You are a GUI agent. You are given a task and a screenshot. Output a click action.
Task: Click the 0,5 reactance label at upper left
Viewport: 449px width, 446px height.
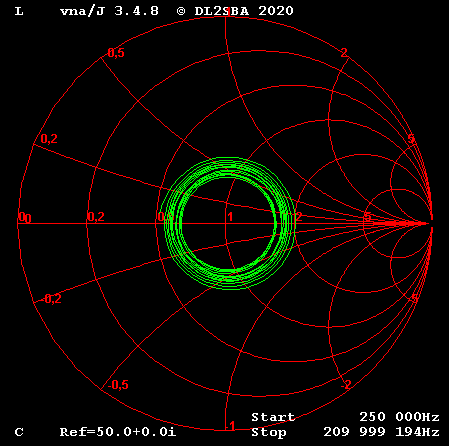[116, 53]
